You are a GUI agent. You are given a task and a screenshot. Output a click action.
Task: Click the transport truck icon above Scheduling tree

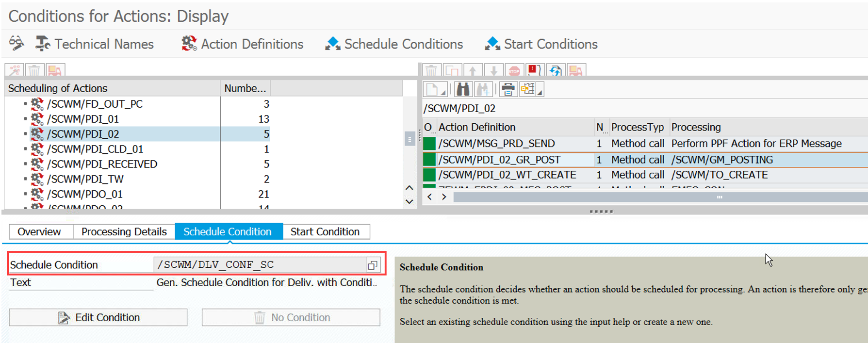55,70
